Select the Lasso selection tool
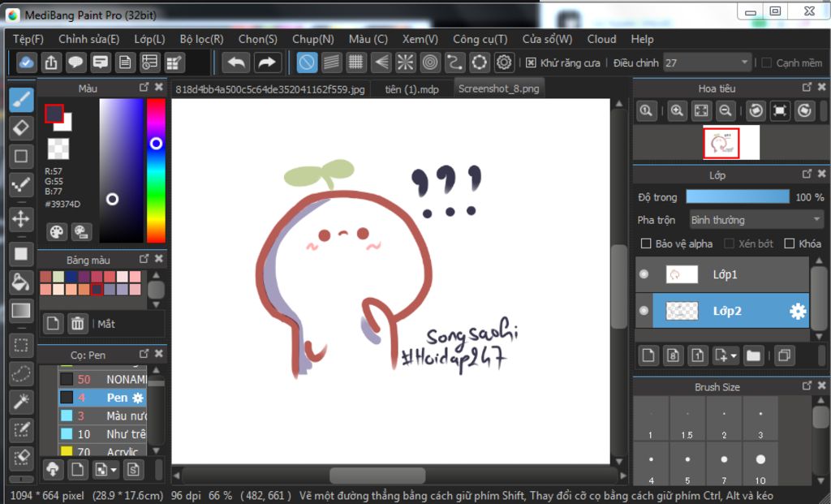 pyautogui.click(x=21, y=373)
